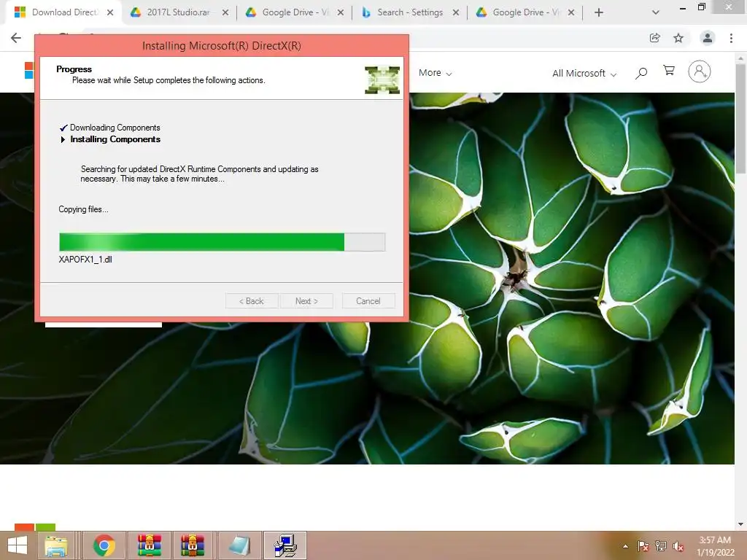Screen dimensions: 747x560
Task: Close the Search - Settings tab
Action: [456, 12]
